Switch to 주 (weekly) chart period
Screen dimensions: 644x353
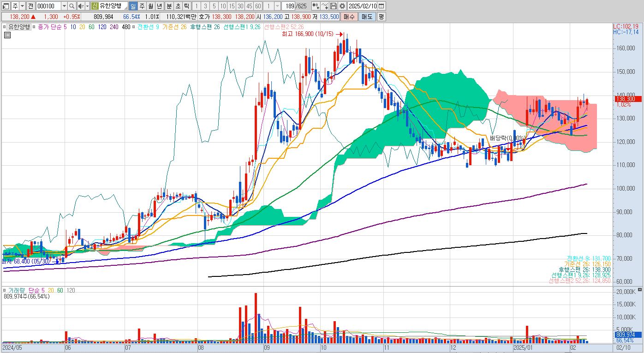coord(142,6)
